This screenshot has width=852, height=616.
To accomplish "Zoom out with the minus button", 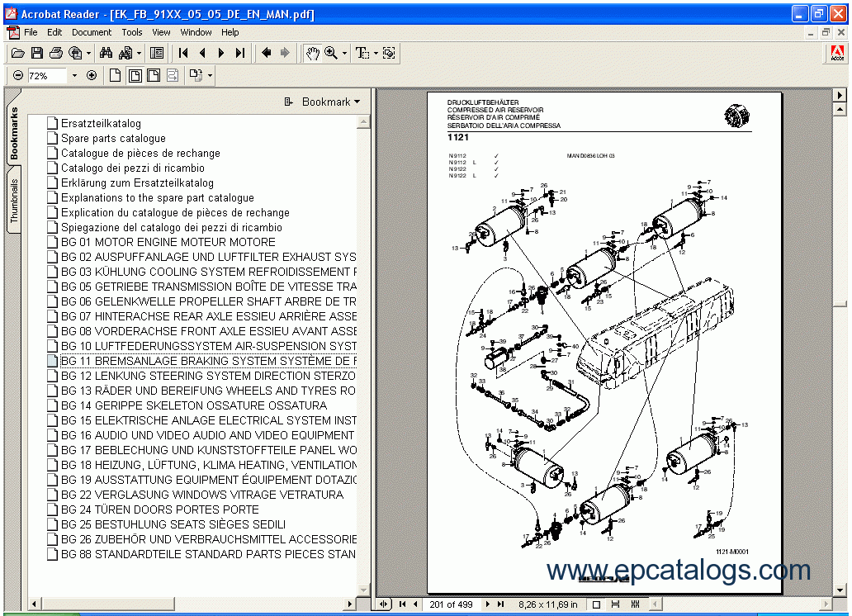I will pos(18,76).
